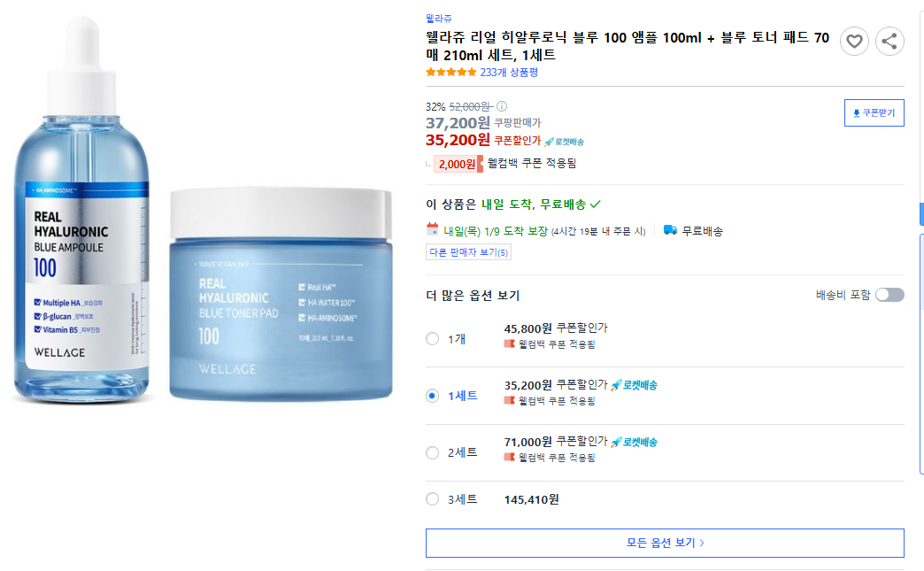Select the 2세트 option radio button

(433, 452)
